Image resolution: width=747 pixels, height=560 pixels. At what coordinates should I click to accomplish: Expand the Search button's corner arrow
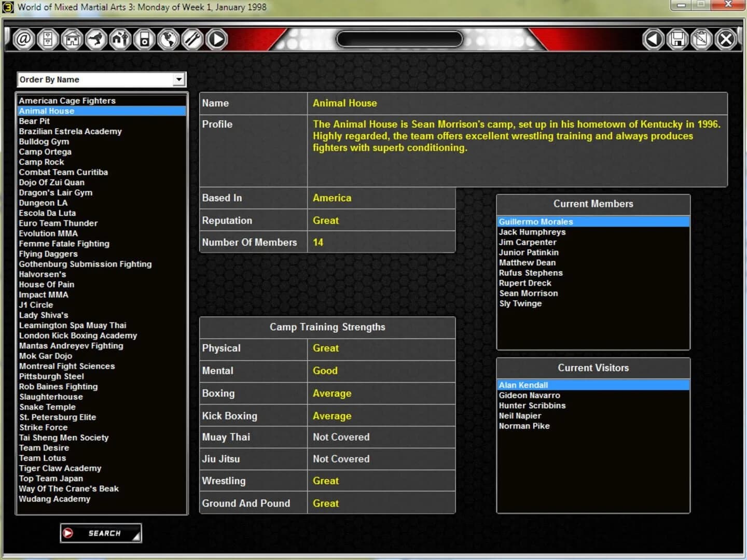[136, 538]
